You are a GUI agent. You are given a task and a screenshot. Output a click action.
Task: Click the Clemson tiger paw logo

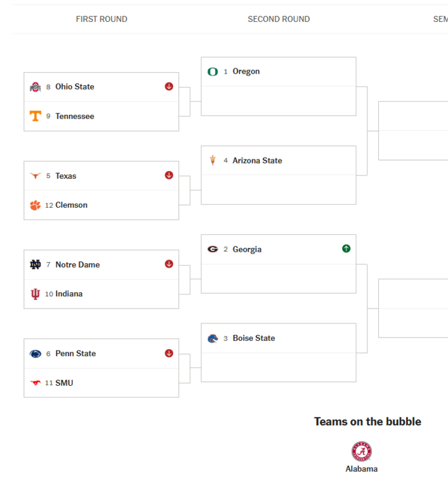[36, 205]
